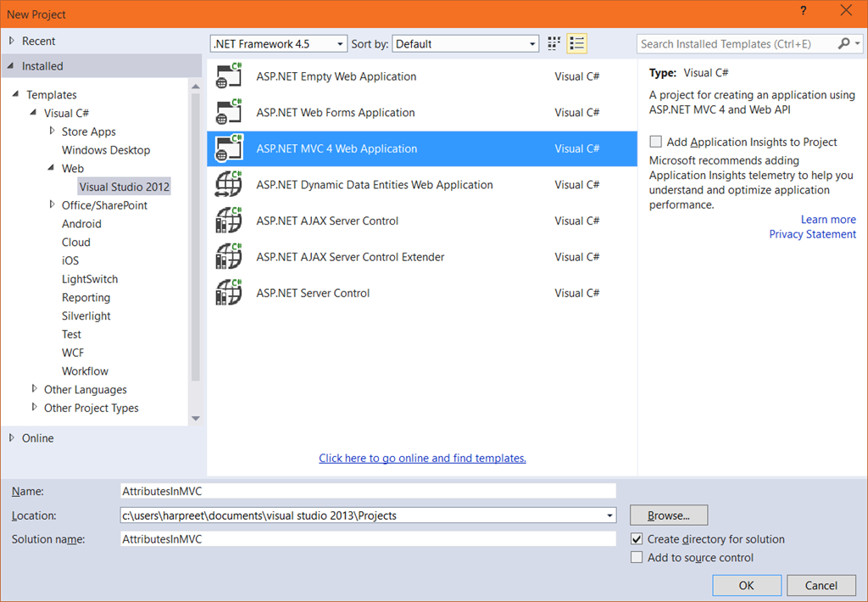Expand the Store Apps node

[52, 131]
